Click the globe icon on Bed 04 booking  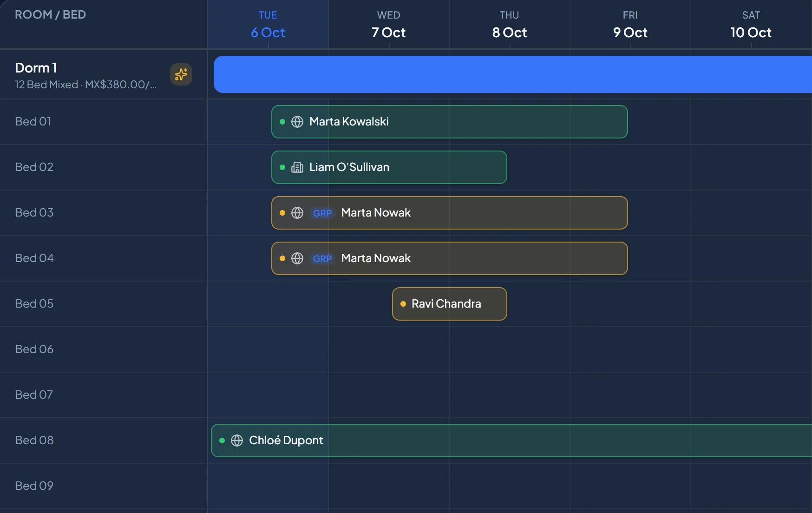[297, 258]
